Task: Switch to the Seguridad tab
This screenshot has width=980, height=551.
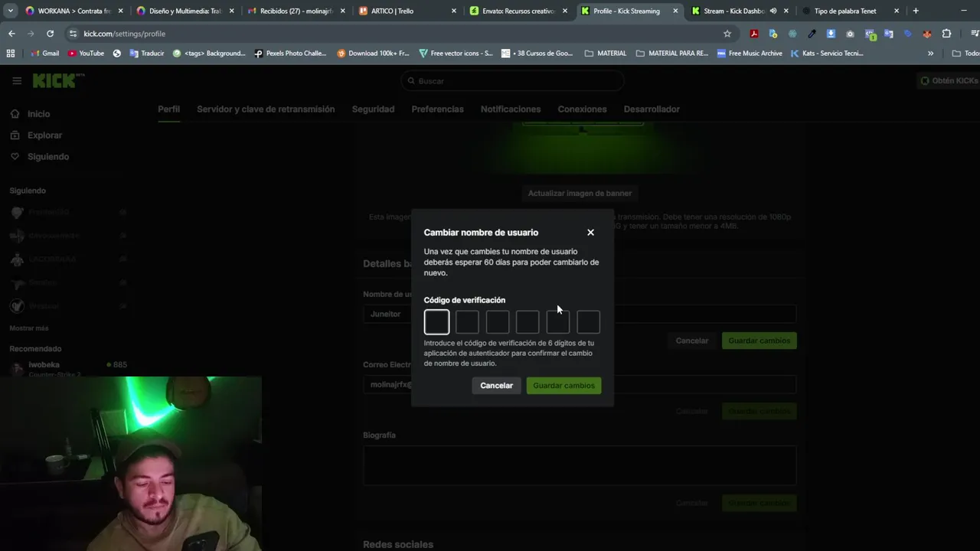Action: coord(373,109)
